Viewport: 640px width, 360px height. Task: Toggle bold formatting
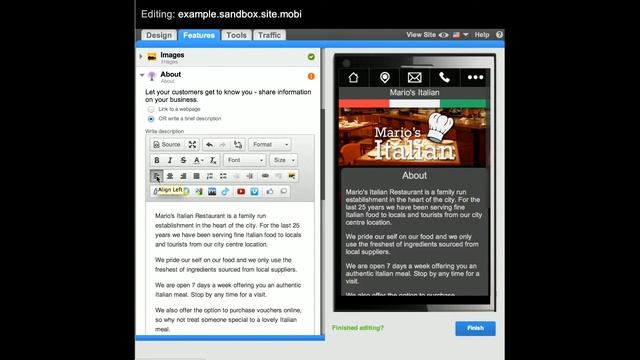[157, 160]
